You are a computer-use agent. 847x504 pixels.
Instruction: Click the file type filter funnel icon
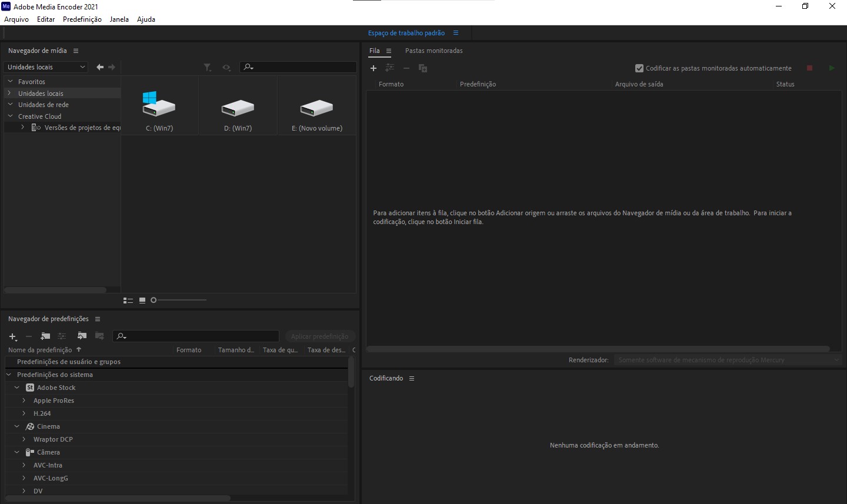click(x=208, y=68)
